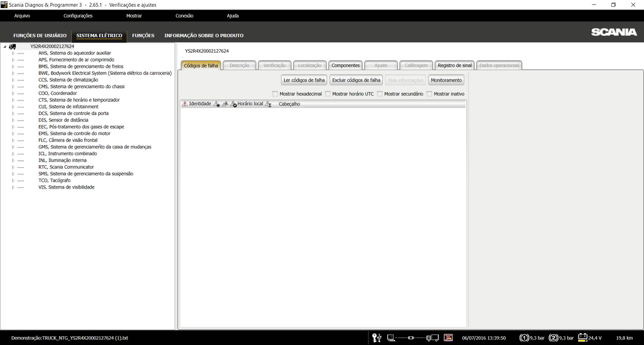Click the computer-to-vehicle connection icon
The image size is (644, 345).
[x=413, y=338]
